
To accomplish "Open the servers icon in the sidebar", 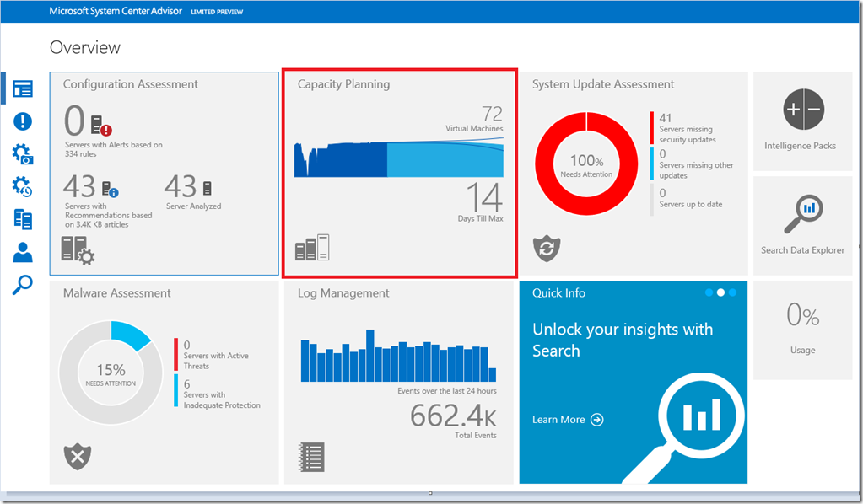I will [23, 219].
